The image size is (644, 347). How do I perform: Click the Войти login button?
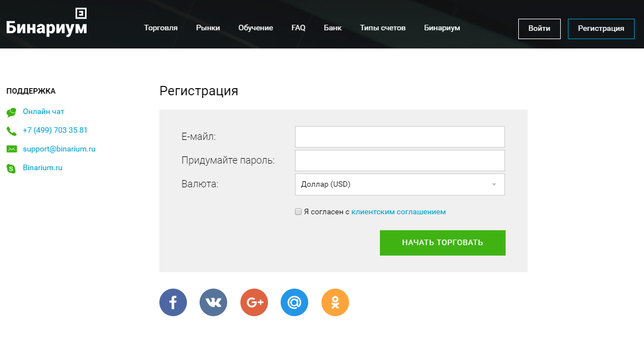coord(539,29)
